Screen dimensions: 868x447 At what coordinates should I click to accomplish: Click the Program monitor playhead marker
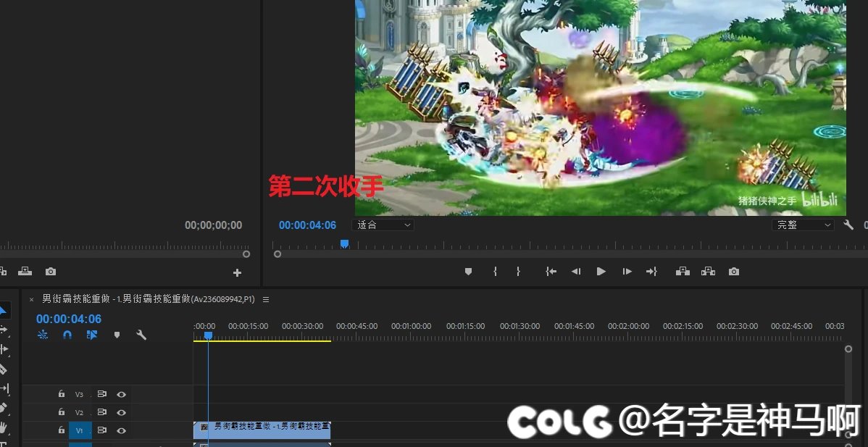(344, 243)
